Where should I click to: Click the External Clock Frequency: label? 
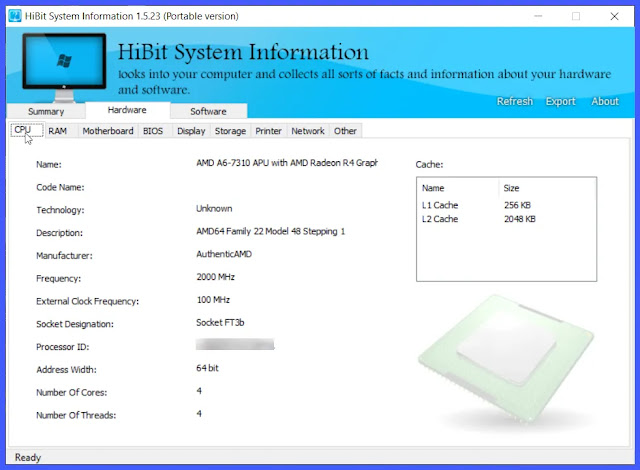click(87, 302)
